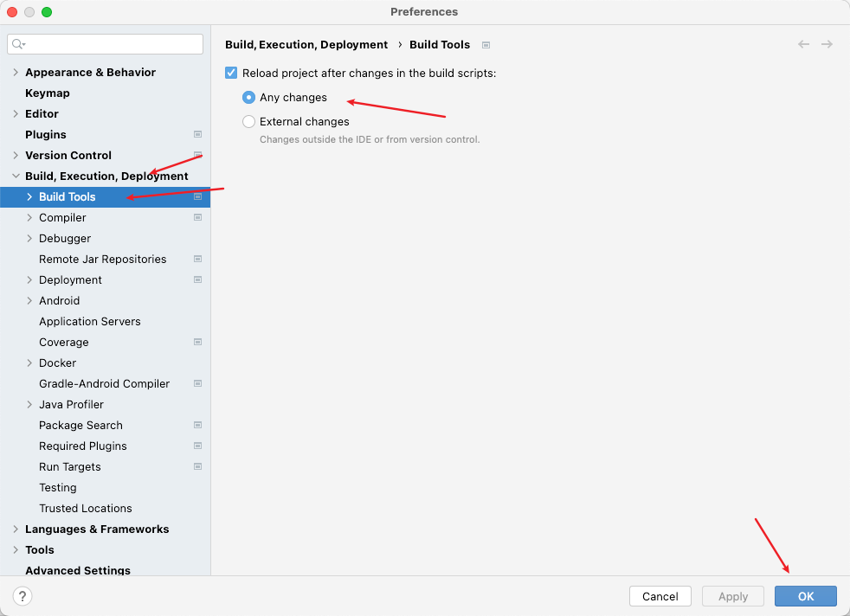Select Package Search in the tree

point(80,426)
